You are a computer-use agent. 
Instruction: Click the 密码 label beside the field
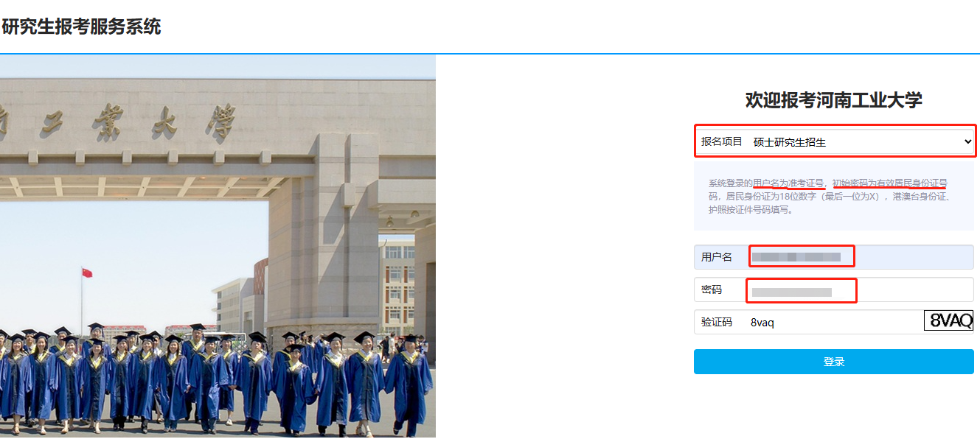coord(712,289)
